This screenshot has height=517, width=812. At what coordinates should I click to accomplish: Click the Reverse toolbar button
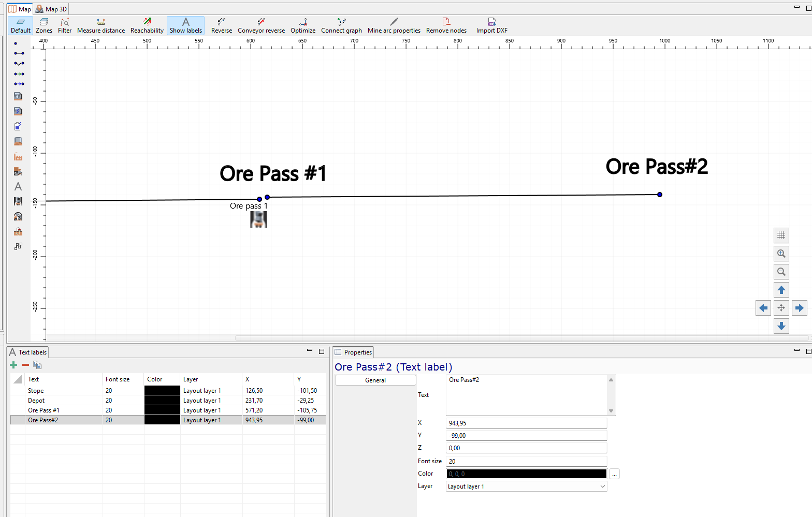tap(222, 25)
